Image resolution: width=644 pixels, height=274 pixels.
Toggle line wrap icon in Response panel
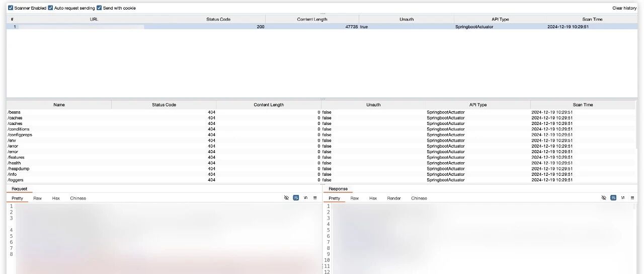(x=613, y=198)
